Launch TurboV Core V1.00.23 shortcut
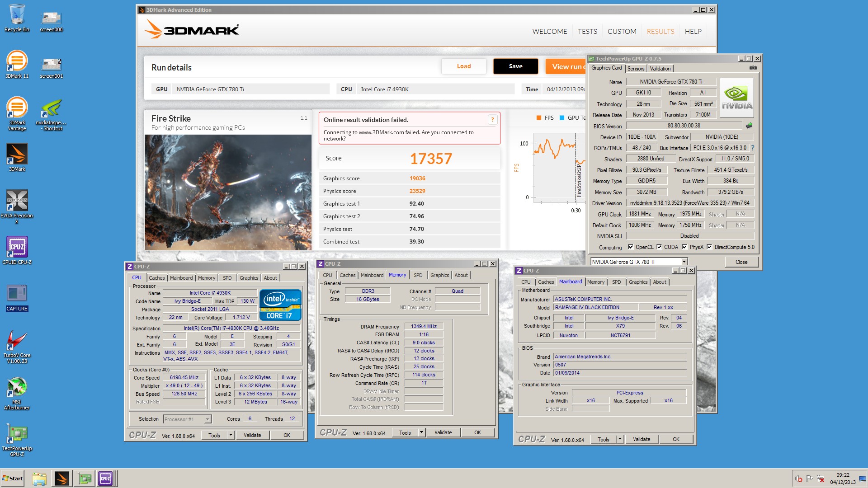This screenshot has width=868, height=488. (17, 347)
